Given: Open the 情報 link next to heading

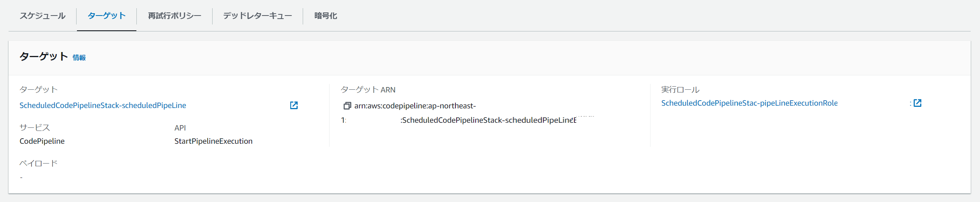Looking at the screenshot, I should [79, 57].
